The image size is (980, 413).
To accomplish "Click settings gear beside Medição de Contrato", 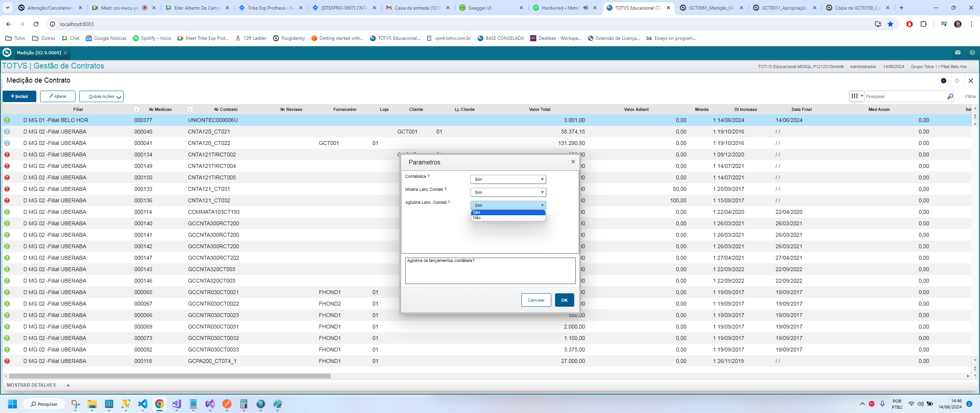I will 957,81.
